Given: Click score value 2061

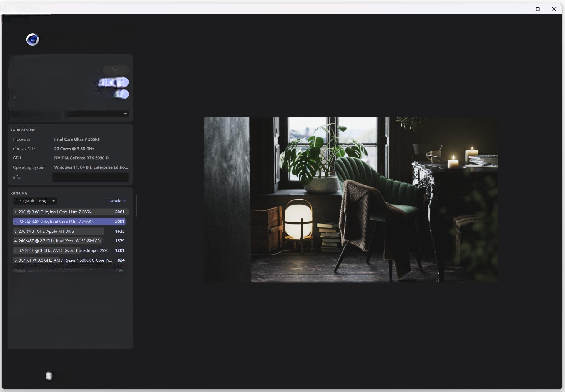Looking at the screenshot, I should pos(119,212).
